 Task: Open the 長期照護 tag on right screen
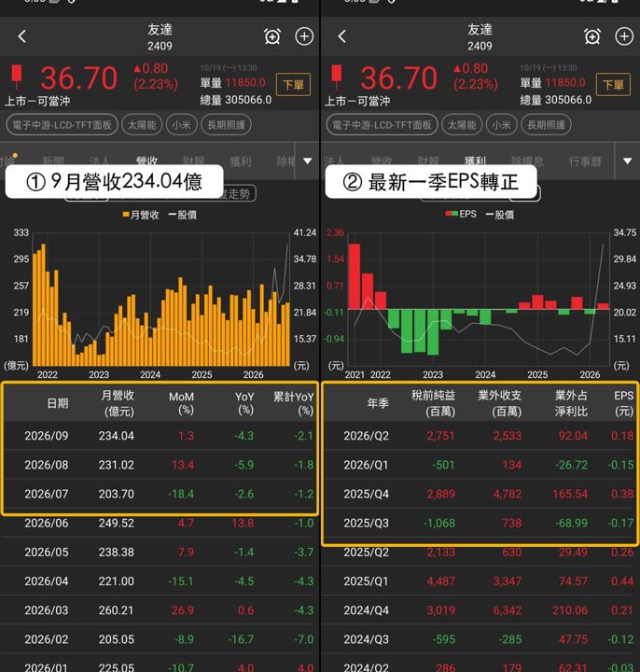point(546,125)
